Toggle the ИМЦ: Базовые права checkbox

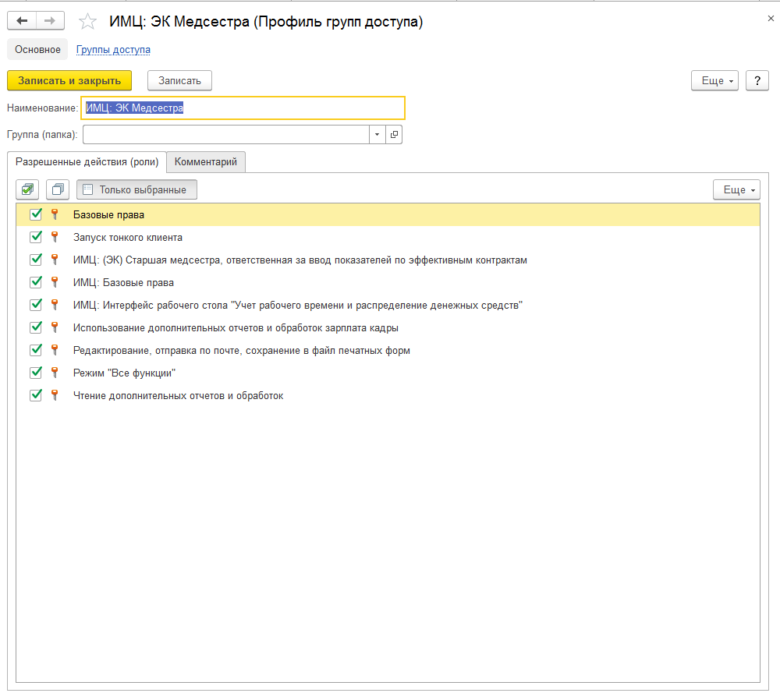(x=35, y=282)
